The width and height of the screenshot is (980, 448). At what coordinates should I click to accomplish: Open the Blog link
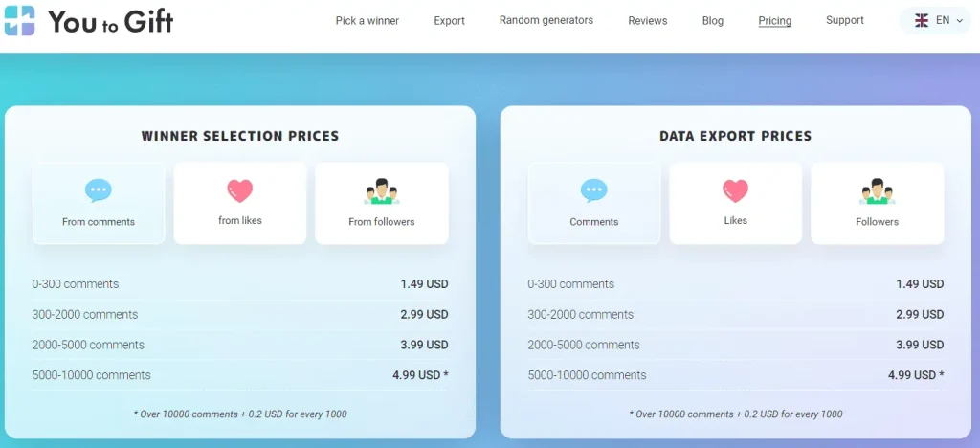tap(712, 21)
